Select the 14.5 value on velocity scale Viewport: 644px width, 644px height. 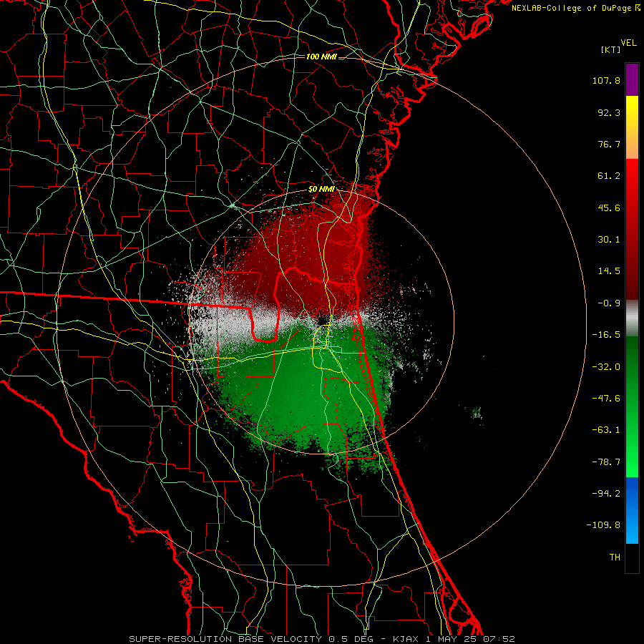click(x=609, y=271)
